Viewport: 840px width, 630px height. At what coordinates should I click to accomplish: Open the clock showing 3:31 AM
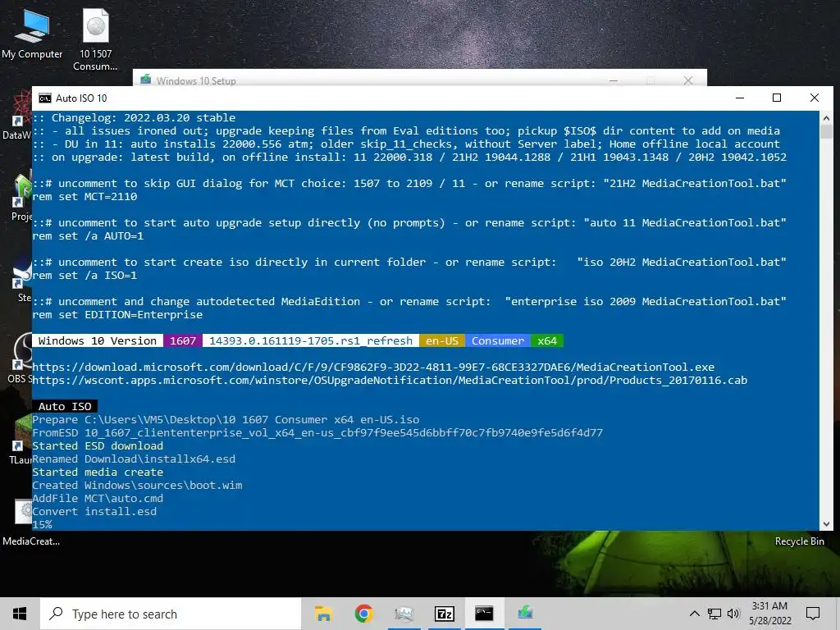[769, 614]
